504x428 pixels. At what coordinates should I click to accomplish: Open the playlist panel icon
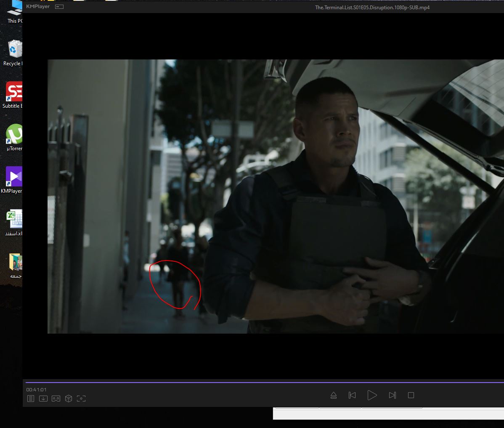[31, 399]
